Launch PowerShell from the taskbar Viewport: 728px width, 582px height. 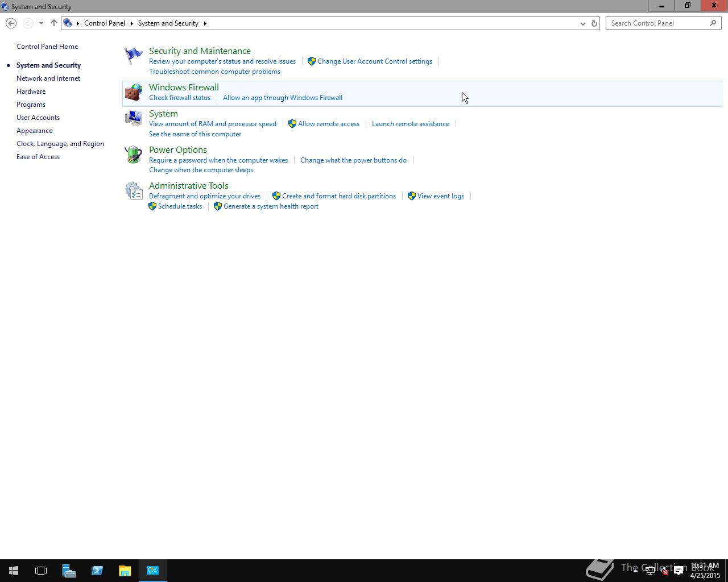coord(97,571)
